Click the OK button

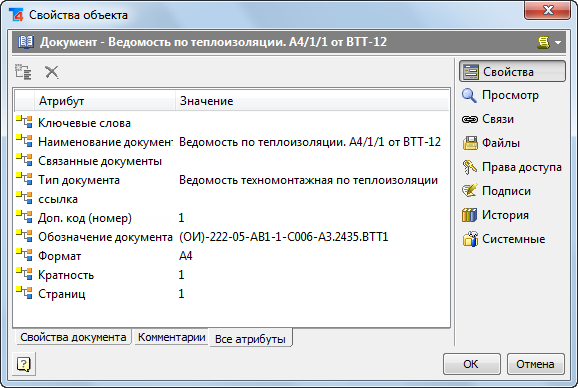pyautogui.click(x=471, y=364)
